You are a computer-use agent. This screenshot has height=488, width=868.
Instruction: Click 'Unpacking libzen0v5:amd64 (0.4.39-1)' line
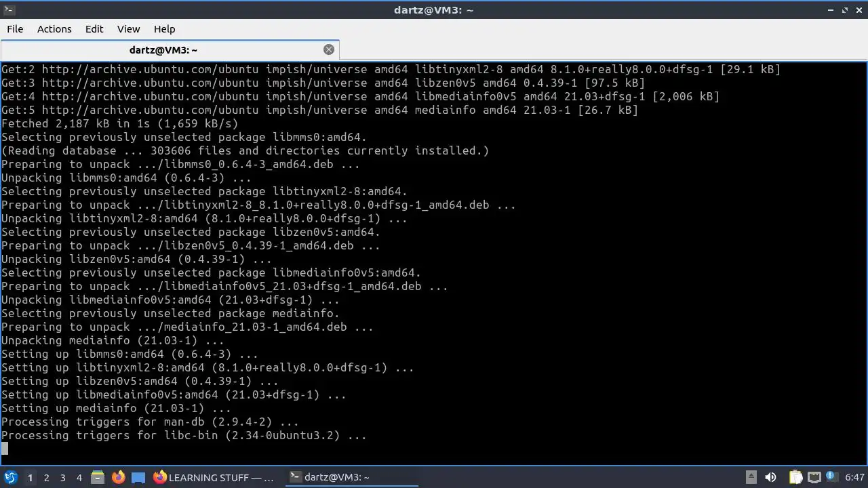pyautogui.click(x=136, y=259)
